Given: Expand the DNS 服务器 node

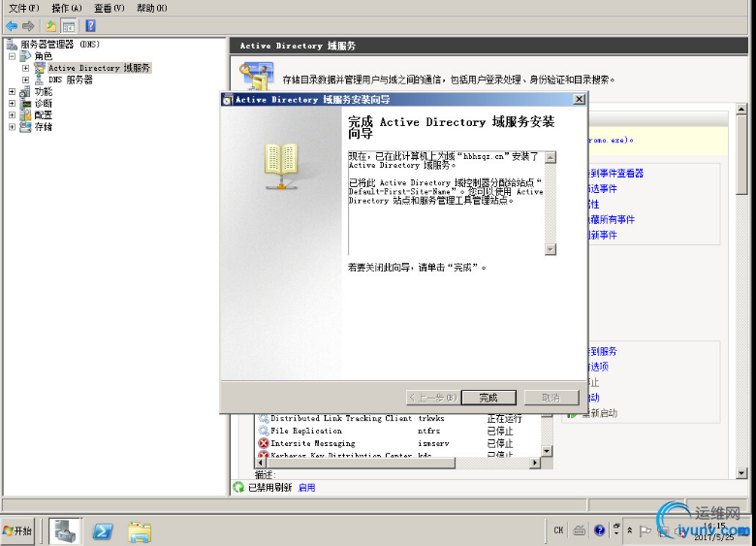Looking at the screenshot, I should [x=26, y=80].
